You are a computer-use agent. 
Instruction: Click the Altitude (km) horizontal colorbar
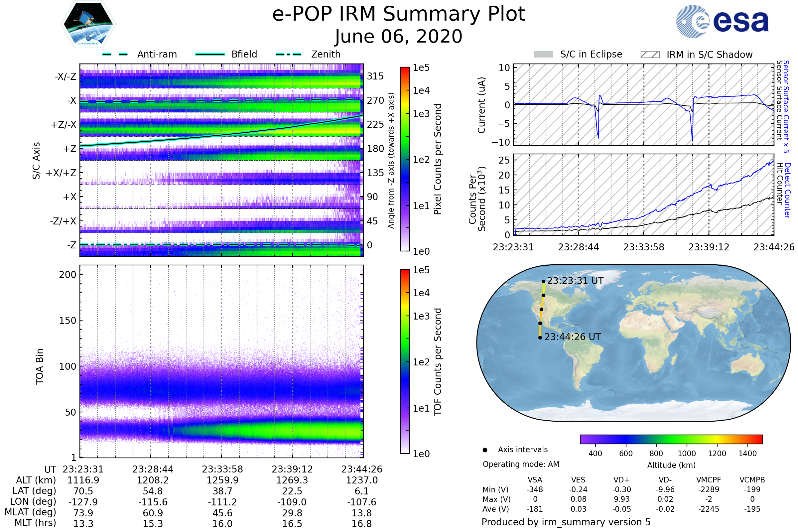pos(671,439)
